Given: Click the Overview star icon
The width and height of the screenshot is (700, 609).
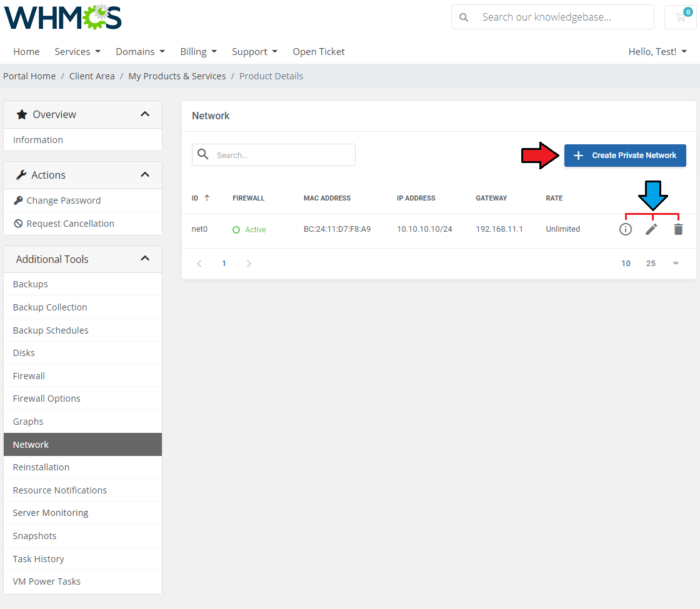Looking at the screenshot, I should [22, 115].
